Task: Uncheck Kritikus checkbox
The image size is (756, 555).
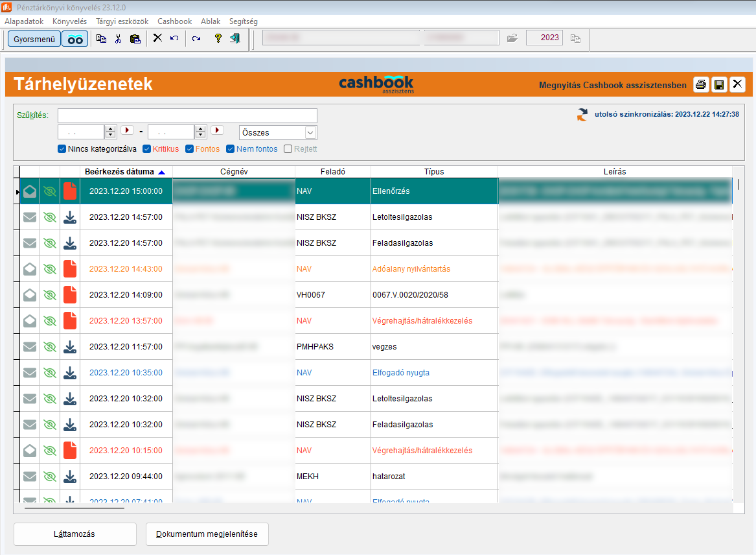Action: 146,149
